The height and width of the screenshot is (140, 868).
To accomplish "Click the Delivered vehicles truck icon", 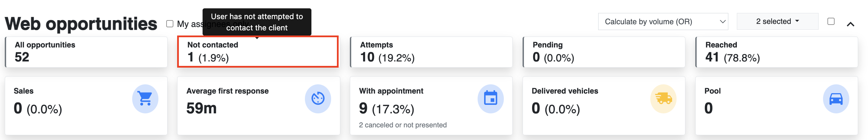I will [663, 99].
